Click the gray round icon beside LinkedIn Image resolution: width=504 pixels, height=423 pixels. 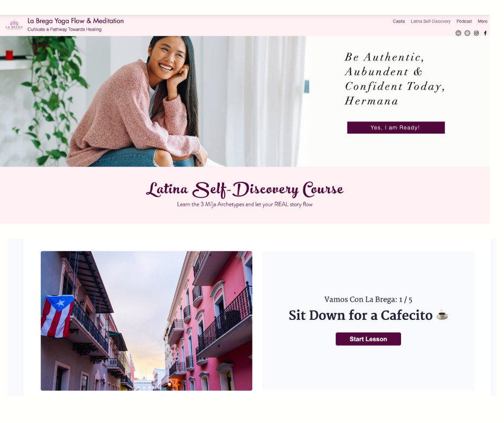(468, 33)
